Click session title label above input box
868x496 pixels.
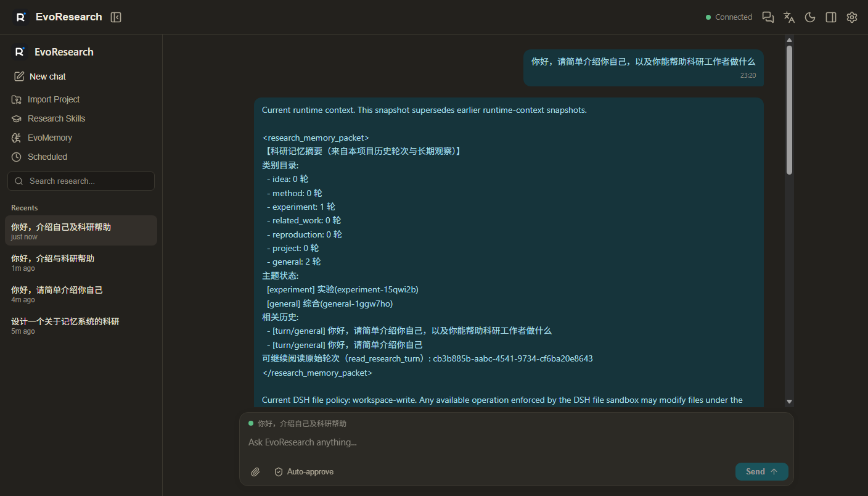(302, 424)
